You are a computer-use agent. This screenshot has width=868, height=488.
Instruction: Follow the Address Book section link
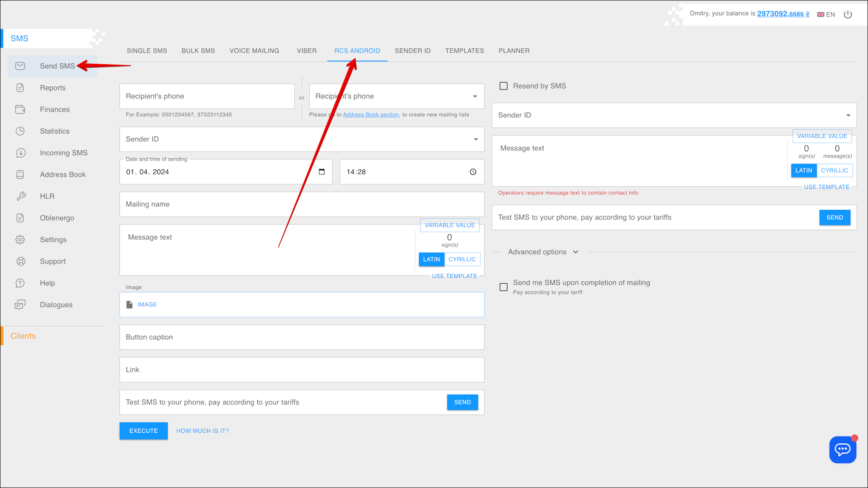[x=371, y=115]
